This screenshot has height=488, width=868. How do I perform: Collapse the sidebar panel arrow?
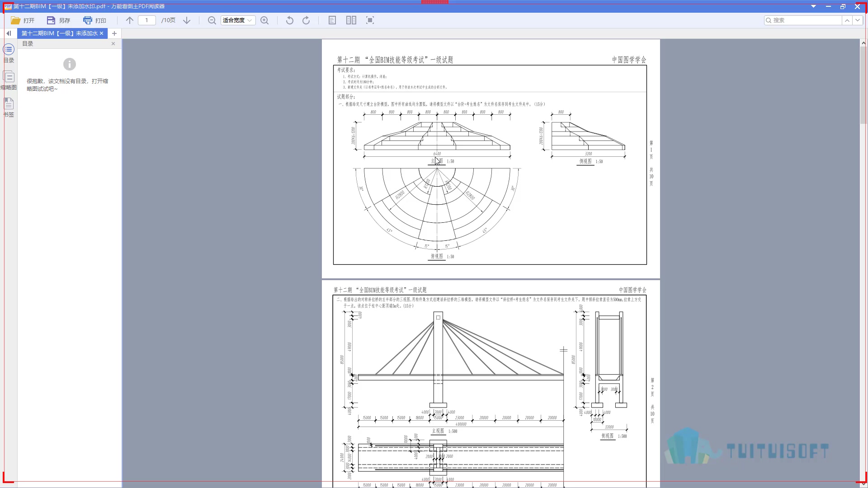(9, 33)
